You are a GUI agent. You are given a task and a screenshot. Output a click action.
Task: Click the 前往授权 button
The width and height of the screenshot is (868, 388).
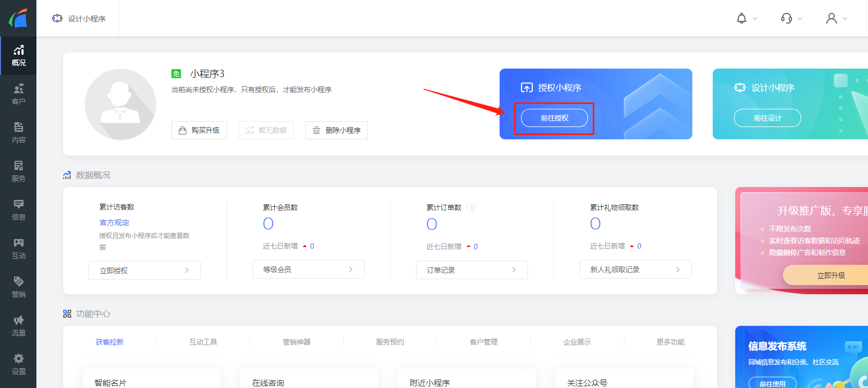(554, 118)
